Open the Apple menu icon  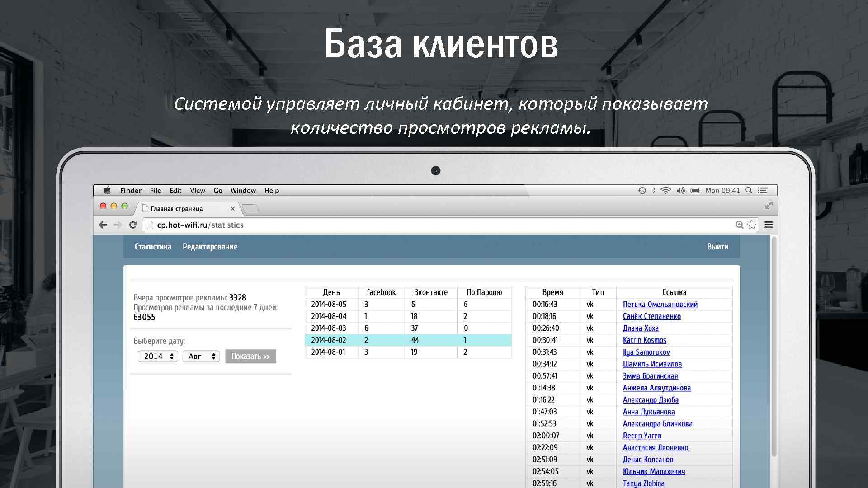click(107, 191)
